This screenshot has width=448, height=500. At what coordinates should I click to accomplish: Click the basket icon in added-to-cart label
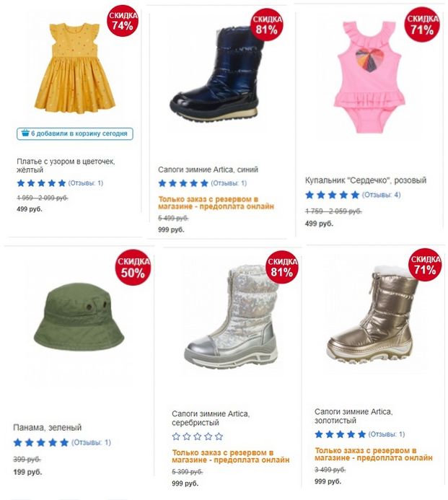click(x=25, y=133)
